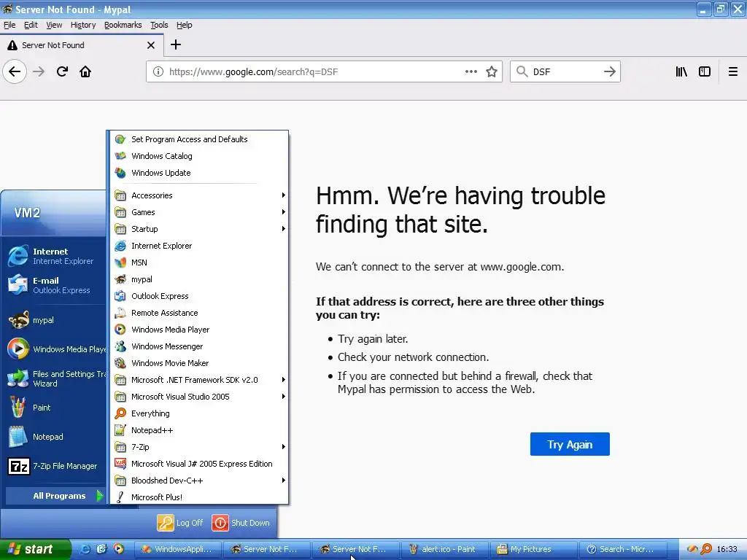747x560 pixels.
Task: Expand the Games submenu
Action: 199,212
